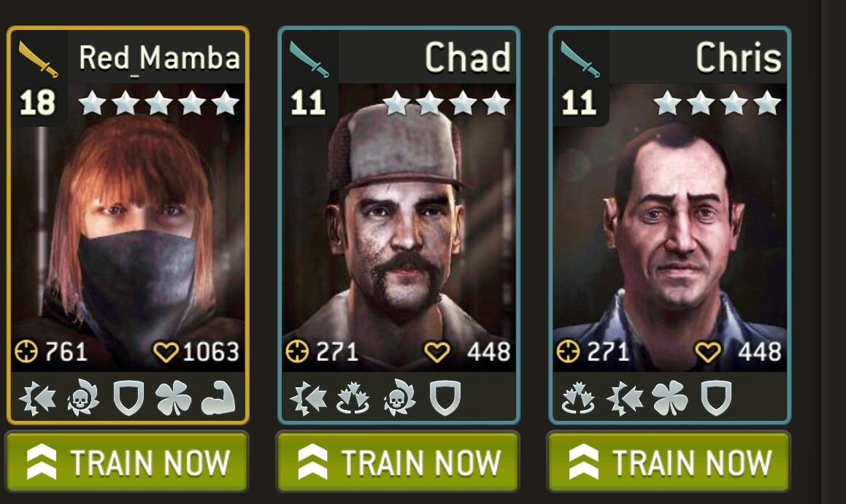Select Red_Mamba's skull blade trait icon
The width and height of the screenshot is (846, 504).
pyautogui.click(x=83, y=398)
